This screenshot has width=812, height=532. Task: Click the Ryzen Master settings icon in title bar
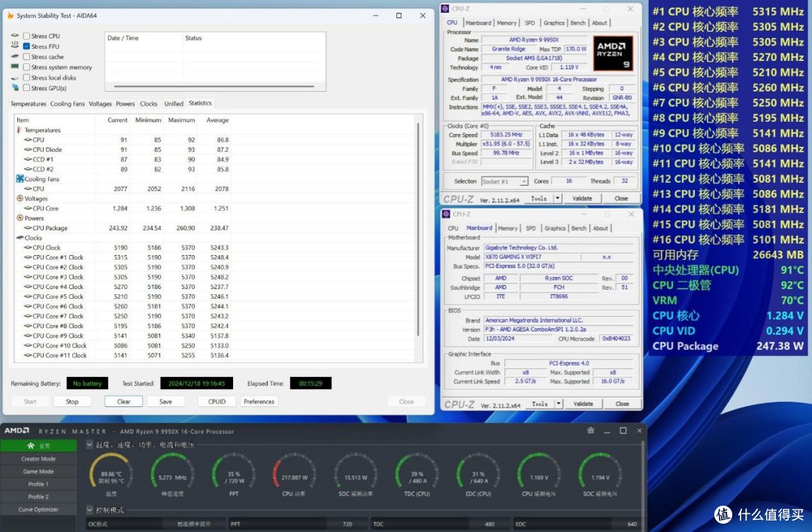(591, 431)
